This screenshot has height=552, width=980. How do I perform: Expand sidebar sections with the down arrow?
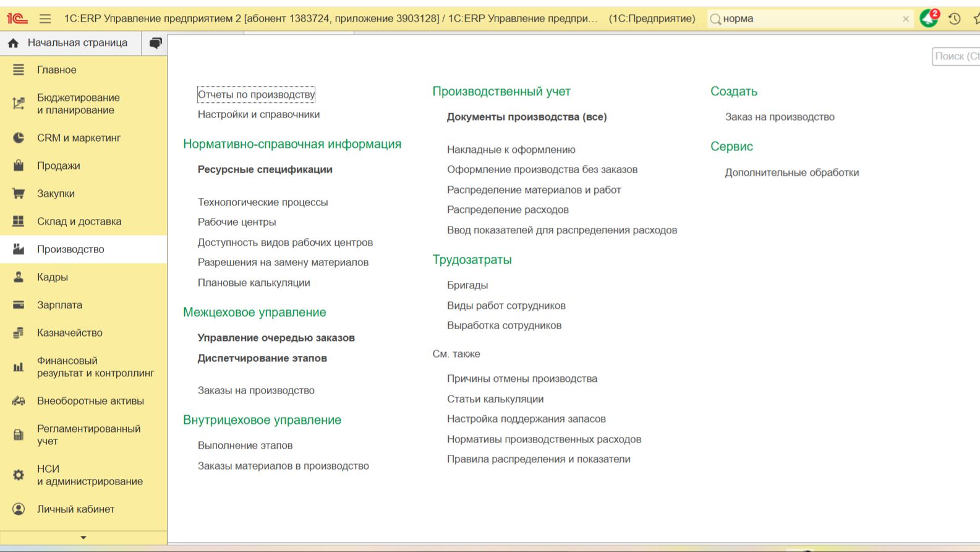83,538
